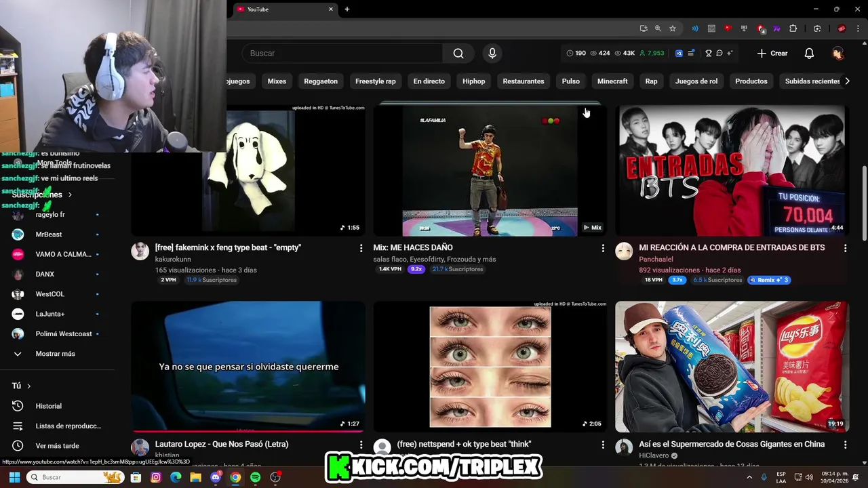Viewport: 868px width, 488px height.
Task: Select the Productos filter chip
Action: 751,81
